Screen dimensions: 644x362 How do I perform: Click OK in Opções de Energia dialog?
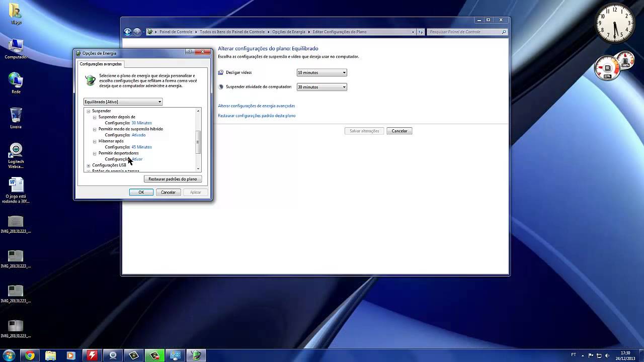141,192
